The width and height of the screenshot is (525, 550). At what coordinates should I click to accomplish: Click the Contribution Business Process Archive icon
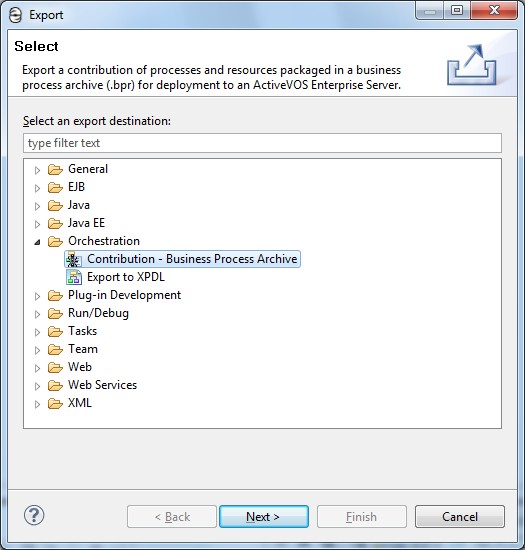coord(74,259)
